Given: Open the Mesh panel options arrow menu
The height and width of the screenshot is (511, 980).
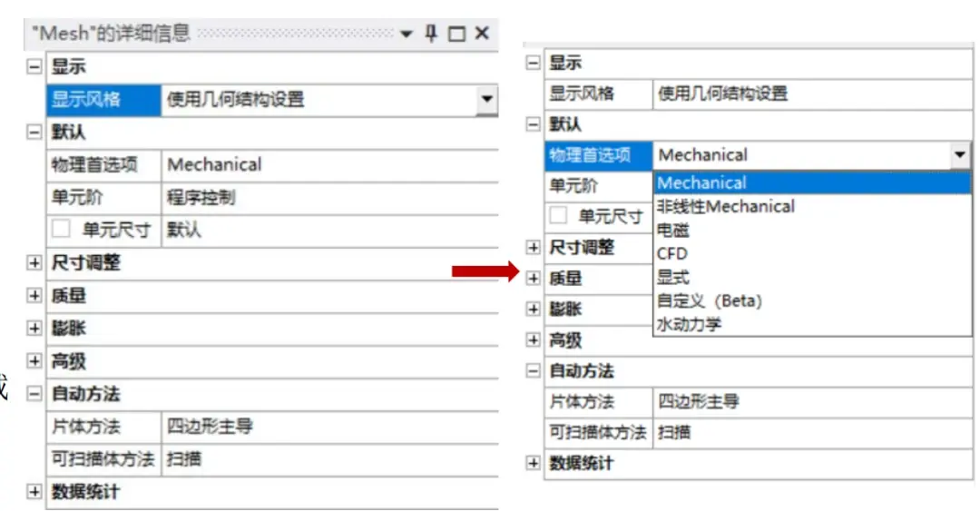Looking at the screenshot, I should (x=407, y=34).
